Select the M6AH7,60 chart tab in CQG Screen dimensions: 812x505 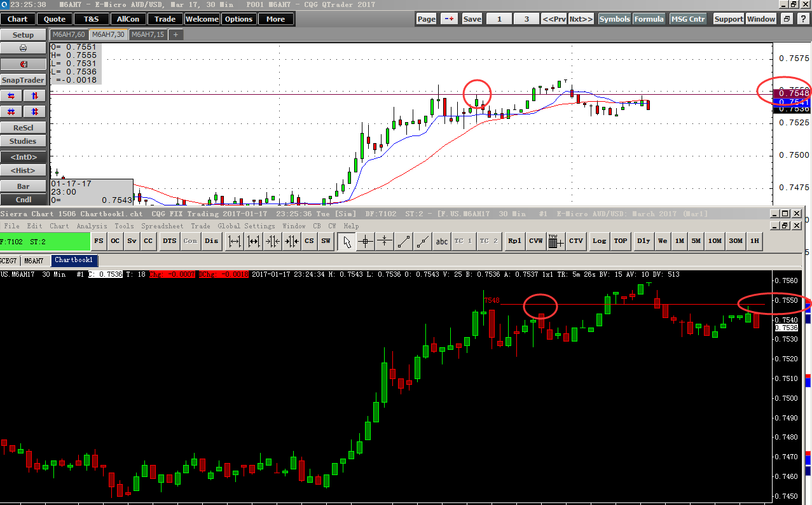[69, 34]
